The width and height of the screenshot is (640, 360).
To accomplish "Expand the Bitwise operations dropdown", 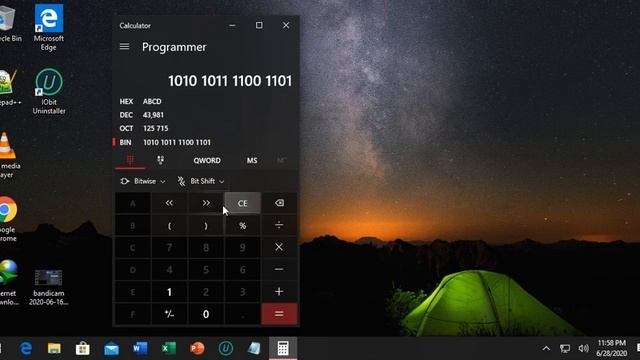I will (x=143, y=181).
